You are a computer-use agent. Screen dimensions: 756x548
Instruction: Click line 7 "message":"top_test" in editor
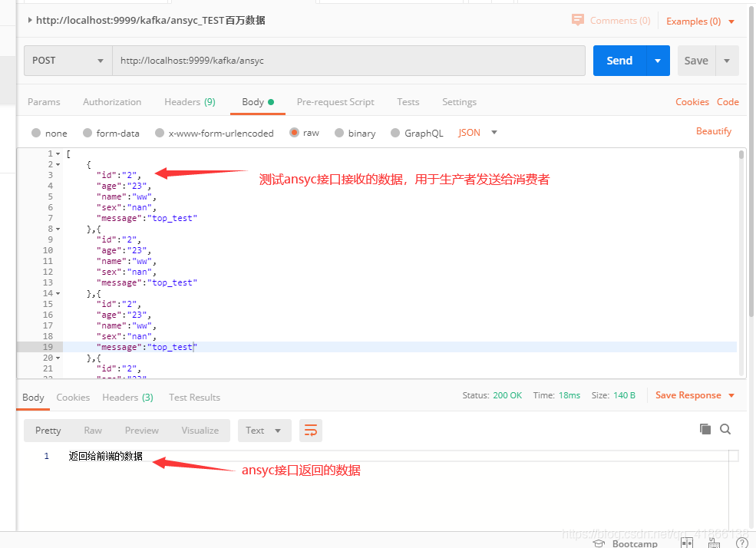click(x=147, y=218)
